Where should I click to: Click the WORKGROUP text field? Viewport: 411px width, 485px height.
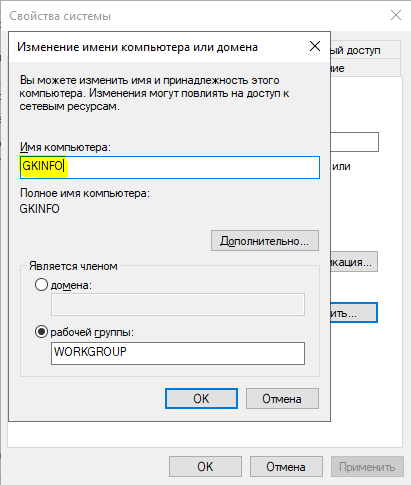pyautogui.click(x=178, y=353)
